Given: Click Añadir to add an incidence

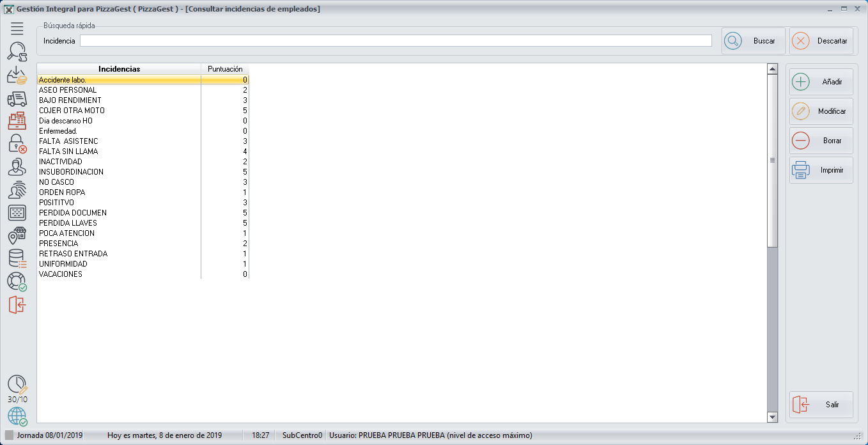Looking at the screenshot, I should (821, 82).
